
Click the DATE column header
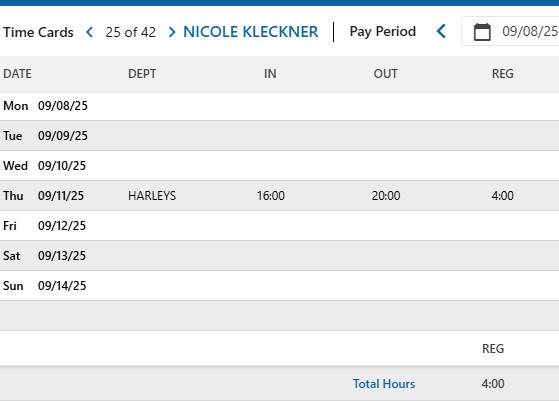point(17,73)
